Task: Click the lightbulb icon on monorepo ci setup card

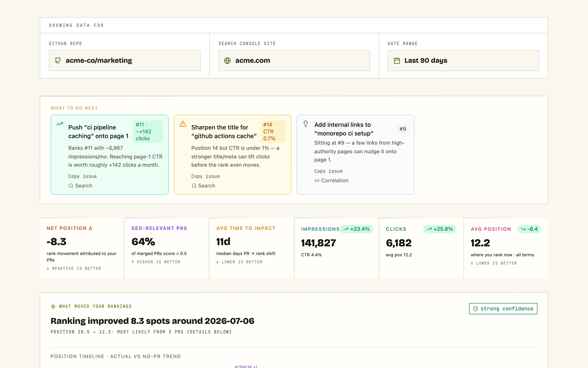Action: pyautogui.click(x=306, y=124)
